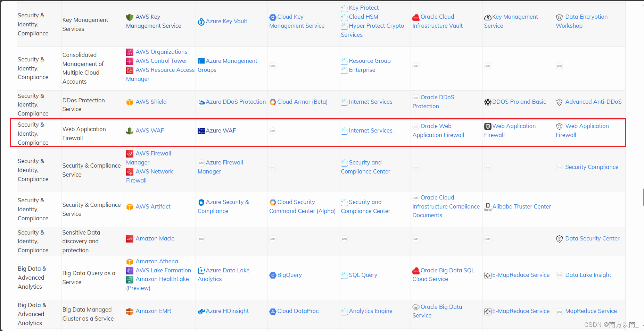Open the Enterprise link under Resource Group
This screenshot has height=331, width=644.
coord(362,70)
